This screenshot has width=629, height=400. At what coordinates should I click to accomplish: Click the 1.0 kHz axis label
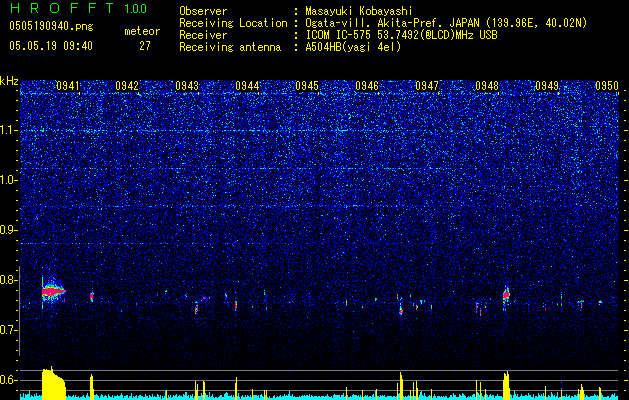9,181
